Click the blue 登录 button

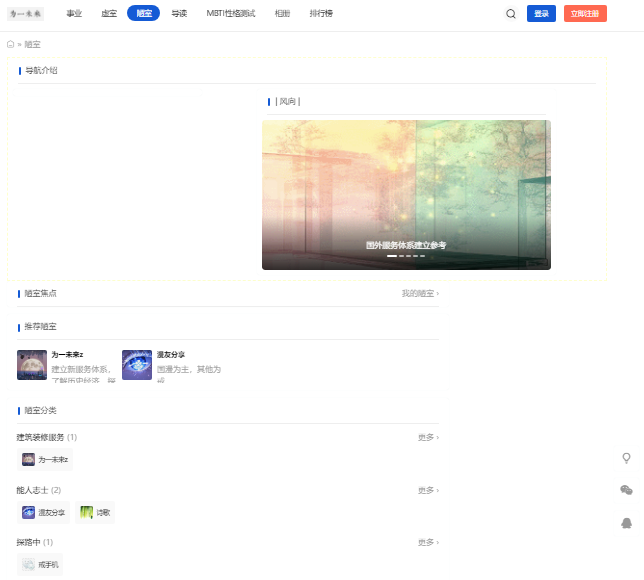541,14
